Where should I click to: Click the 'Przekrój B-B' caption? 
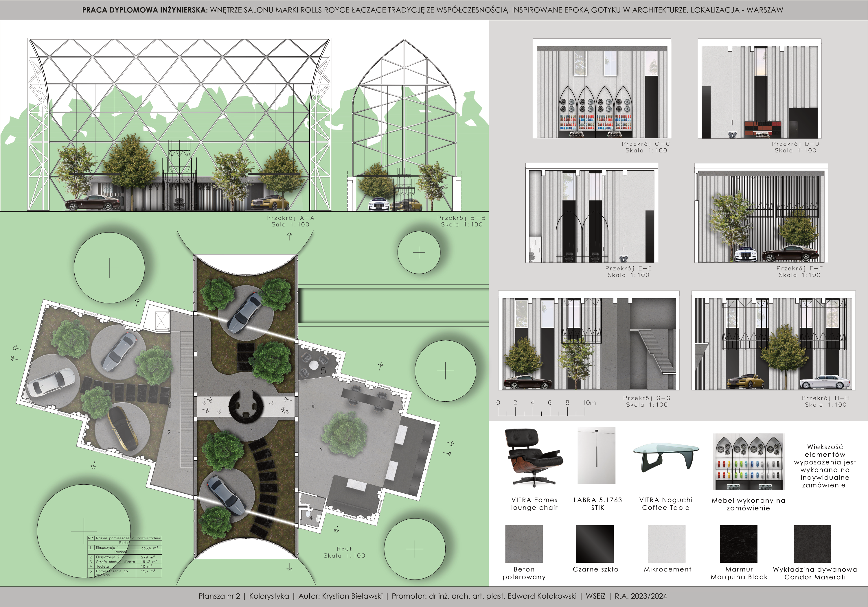click(461, 218)
